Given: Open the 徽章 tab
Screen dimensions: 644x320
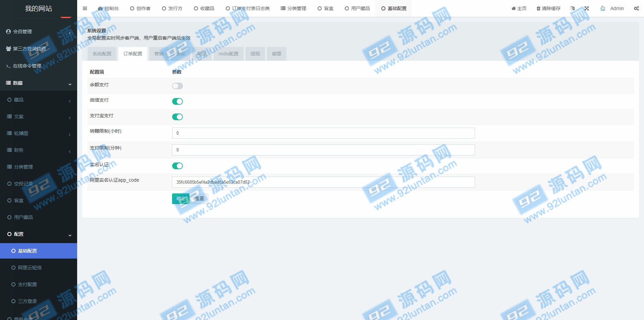Looking at the screenshot, I should tap(277, 54).
